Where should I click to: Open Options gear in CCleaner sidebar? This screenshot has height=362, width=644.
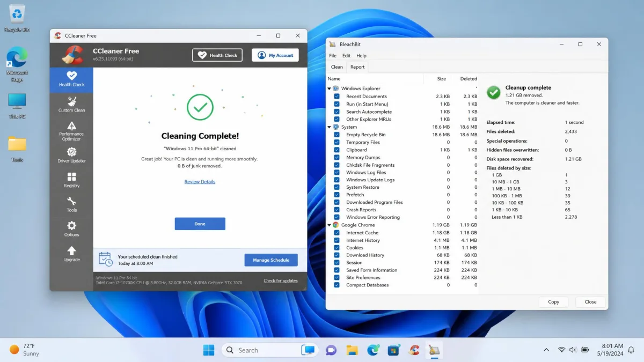click(71, 230)
